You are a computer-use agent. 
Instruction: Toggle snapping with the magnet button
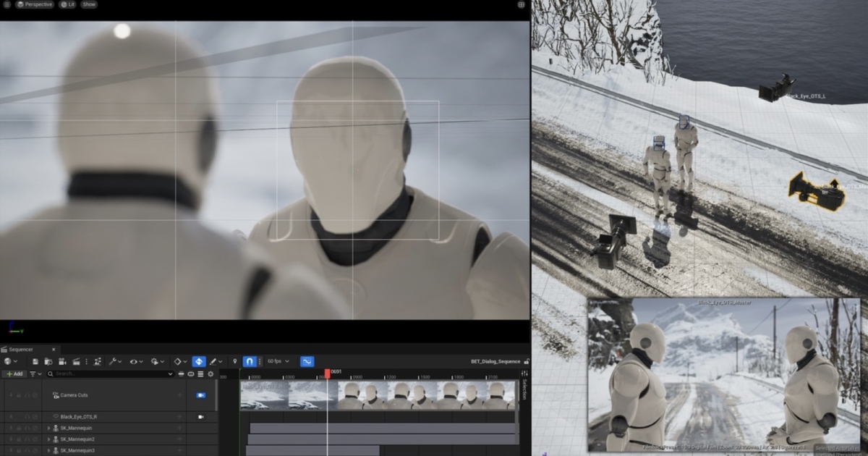[x=250, y=361]
